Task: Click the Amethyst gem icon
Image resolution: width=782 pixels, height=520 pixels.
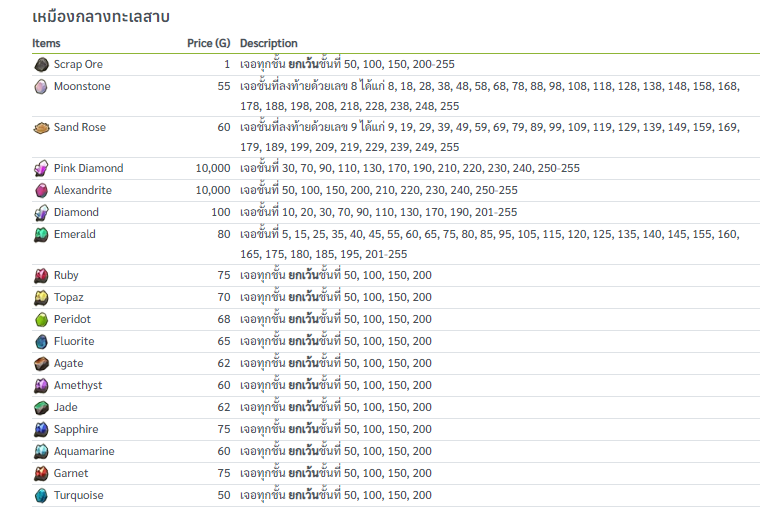Action: (41, 385)
